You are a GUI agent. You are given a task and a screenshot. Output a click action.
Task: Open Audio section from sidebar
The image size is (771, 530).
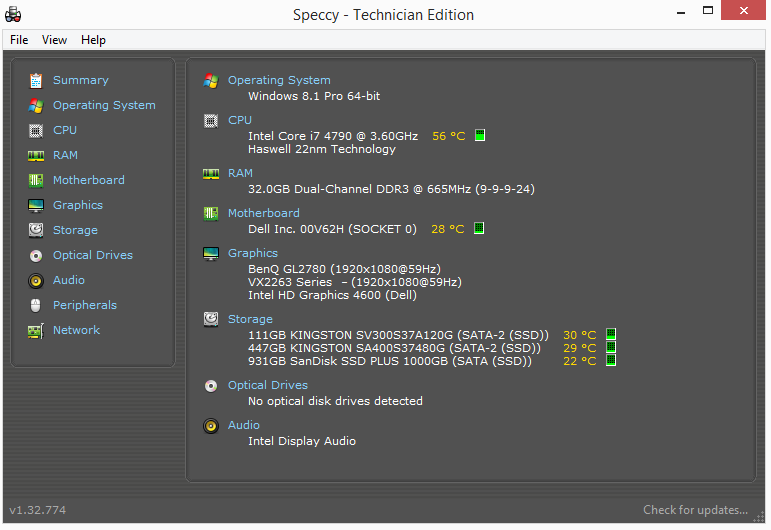click(69, 280)
